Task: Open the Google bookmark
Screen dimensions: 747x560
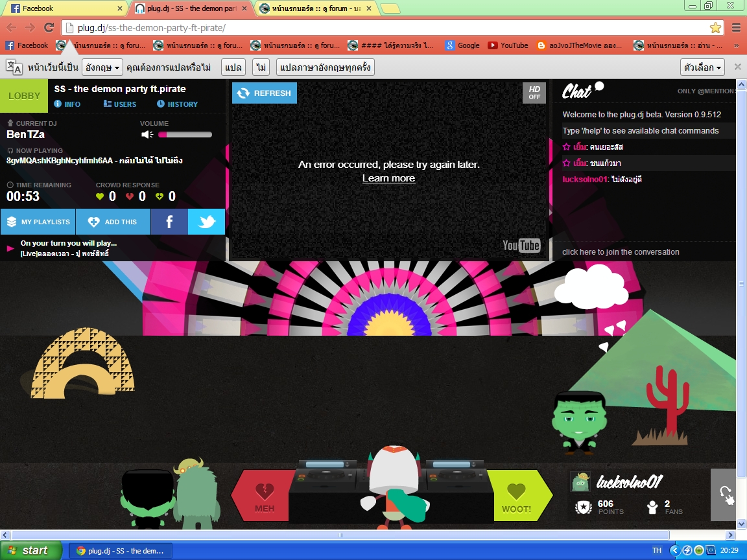Action: tap(462, 45)
